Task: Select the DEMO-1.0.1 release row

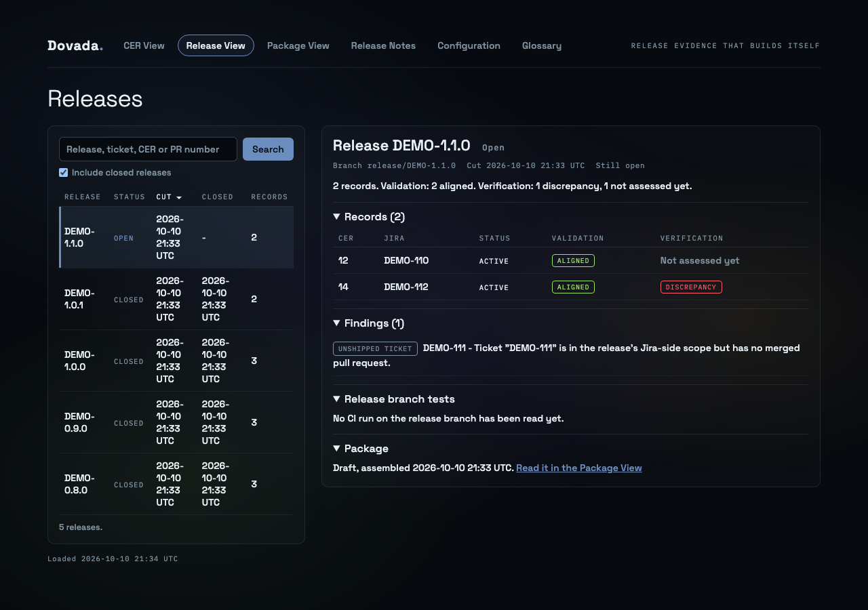Action: click(x=176, y=300)
